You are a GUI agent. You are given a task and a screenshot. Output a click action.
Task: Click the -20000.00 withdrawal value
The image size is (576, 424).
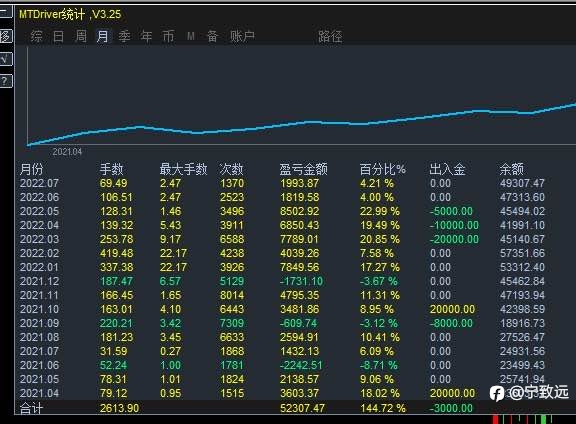[x=454, y=239]
